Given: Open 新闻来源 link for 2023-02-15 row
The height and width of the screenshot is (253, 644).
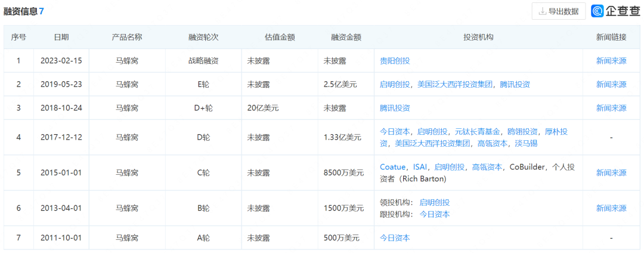Looking at the screenshot, I should (611, 61).
